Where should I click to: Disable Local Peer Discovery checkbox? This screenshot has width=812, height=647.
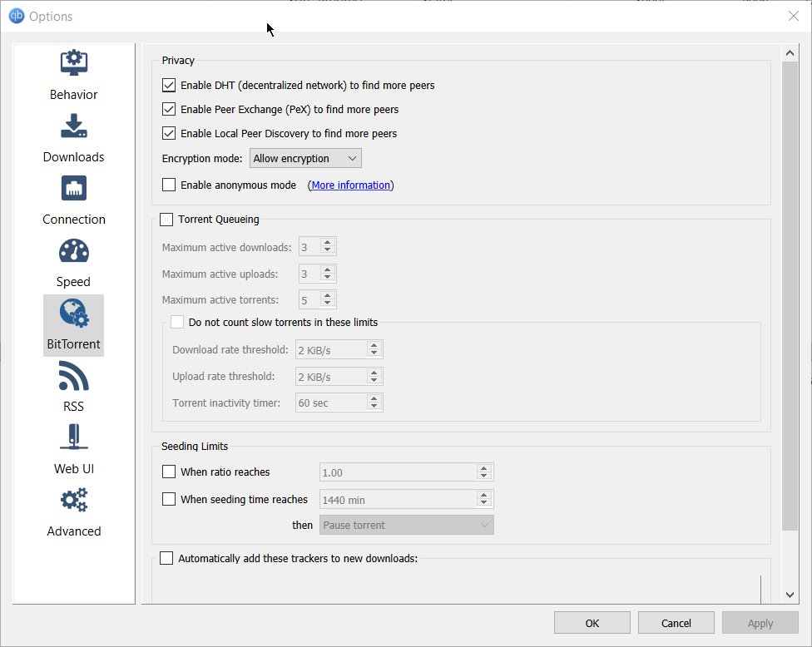(169, 134)
